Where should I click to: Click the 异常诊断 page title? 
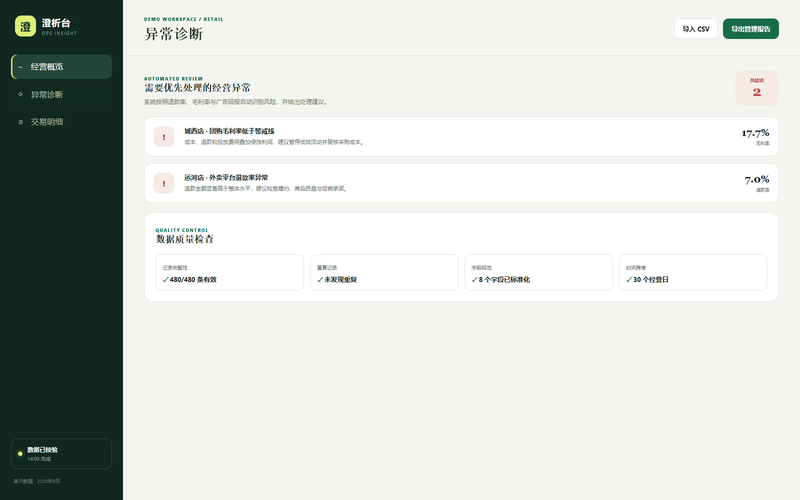(x=173, y=34)
